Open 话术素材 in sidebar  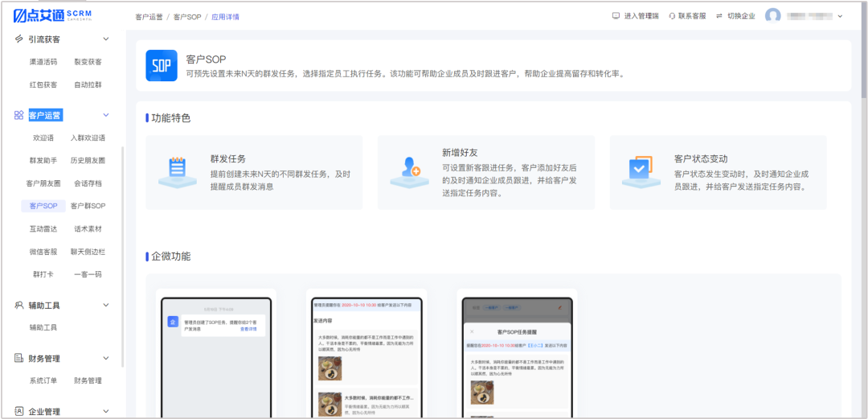[x=88, y=229]
